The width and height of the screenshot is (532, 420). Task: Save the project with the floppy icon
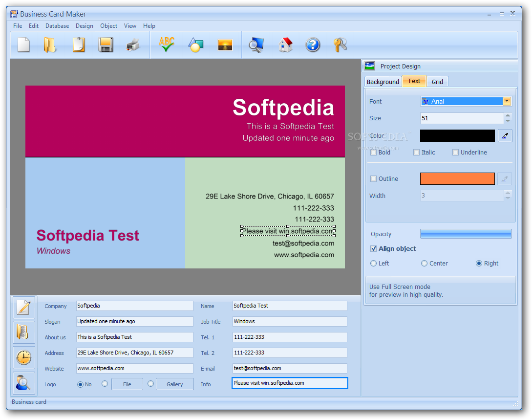[106, 45]
